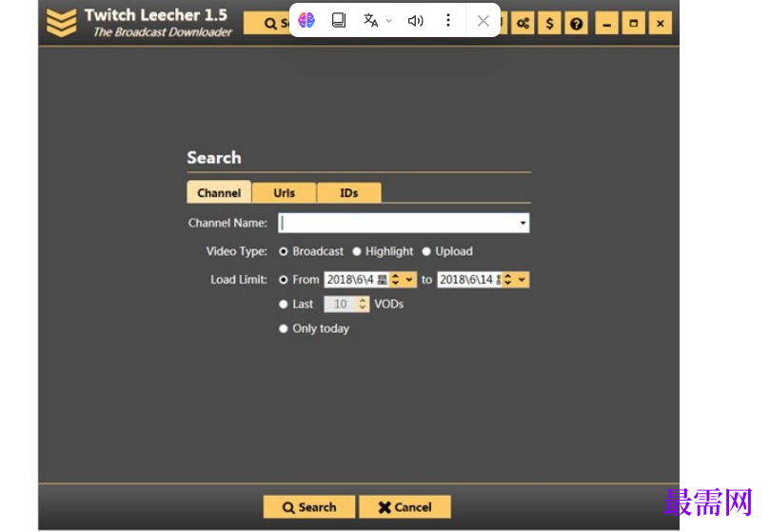Open the help question mark icon
The image size is (770, 532).
576,23
